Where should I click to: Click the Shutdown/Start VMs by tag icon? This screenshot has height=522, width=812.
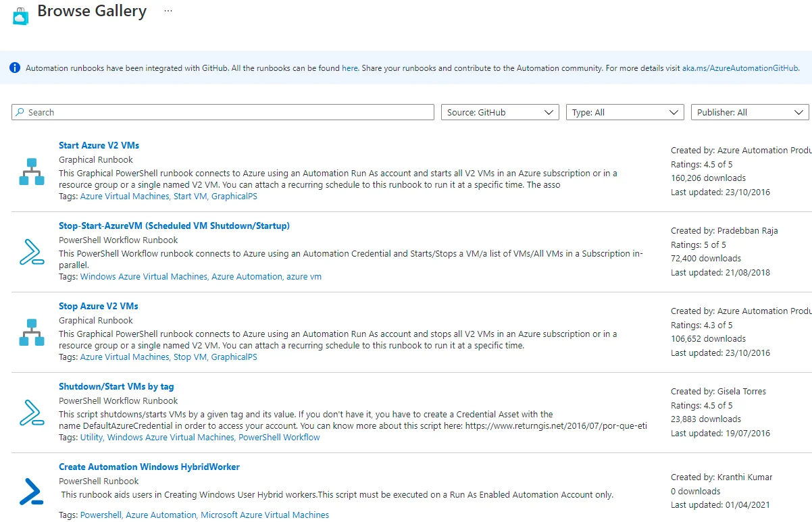pos(31,413)
